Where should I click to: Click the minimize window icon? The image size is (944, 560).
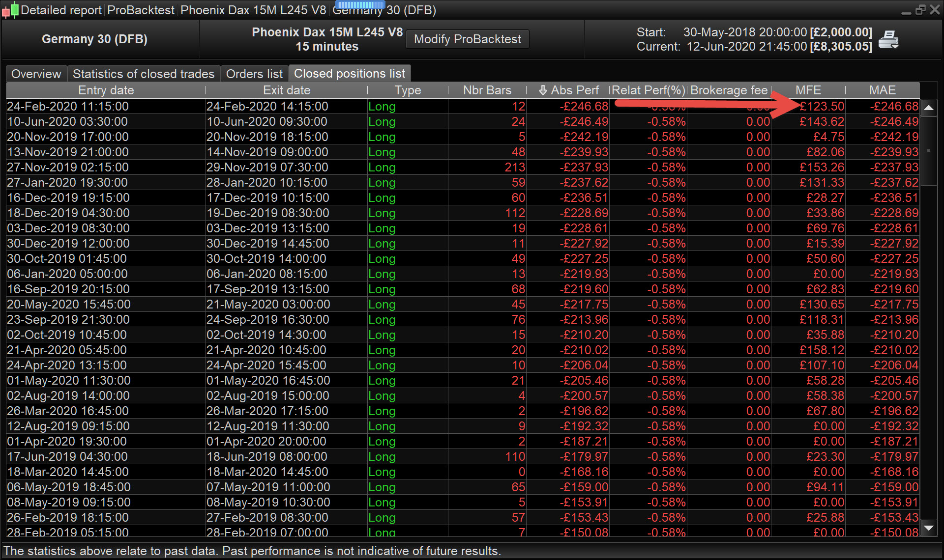906,11
